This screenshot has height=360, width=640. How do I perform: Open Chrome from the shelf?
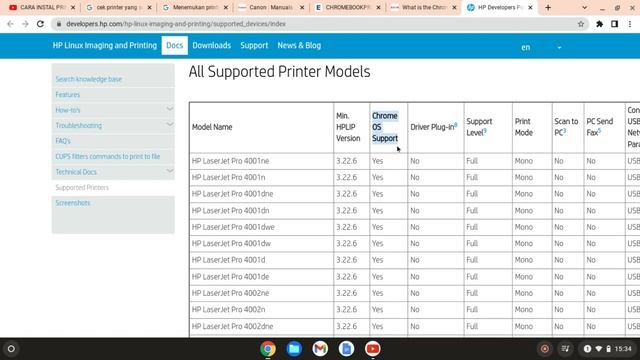(x=268, y=349)
